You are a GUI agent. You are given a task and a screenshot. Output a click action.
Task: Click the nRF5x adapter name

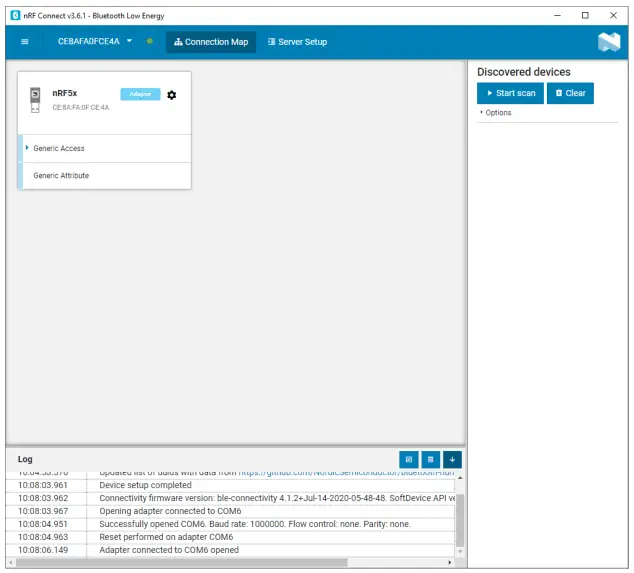coord(65,93)
